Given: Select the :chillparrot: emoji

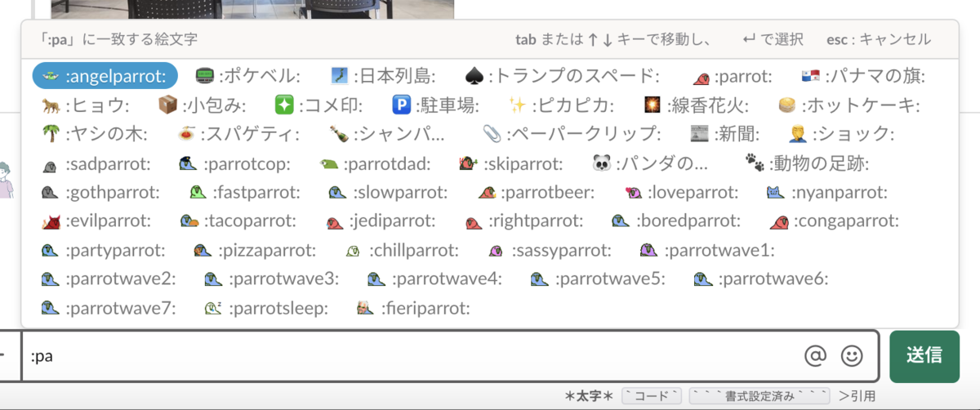Looking at the screenshot, I should click(x=401, y=250).
